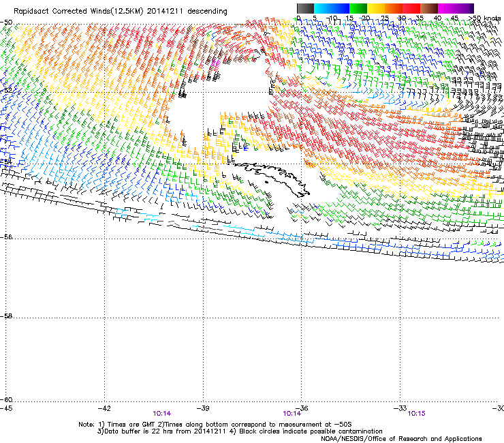This screenshot has width=504, height=443.
Task: Click the '10:14' time label between -42 and -39
Action: (x=161, y=414)
